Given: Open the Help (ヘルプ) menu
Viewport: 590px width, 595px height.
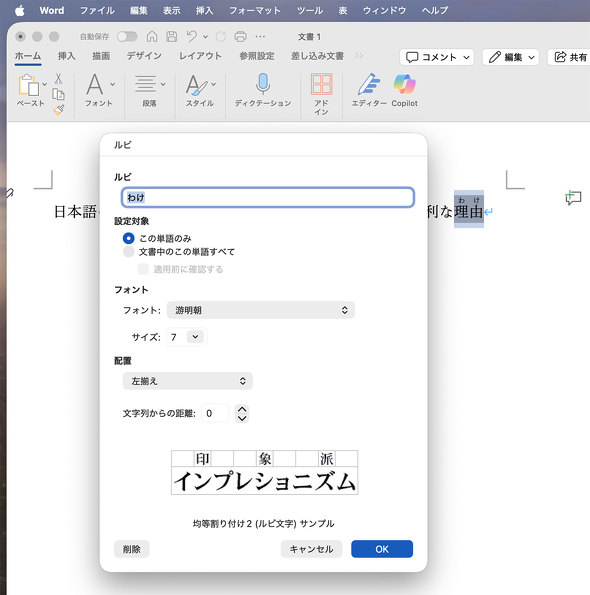Looking at the screenshot, I should pyautogui.click(x=435, y=11).
